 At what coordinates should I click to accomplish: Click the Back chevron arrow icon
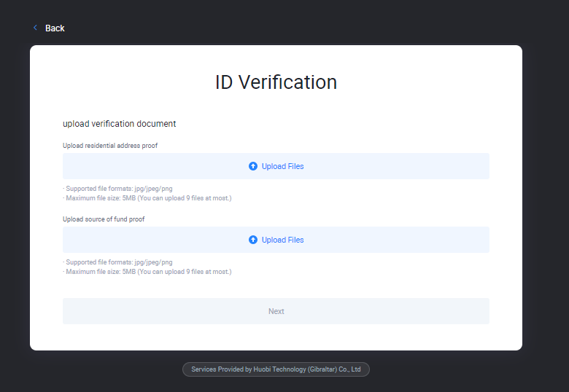click(35, 28)
